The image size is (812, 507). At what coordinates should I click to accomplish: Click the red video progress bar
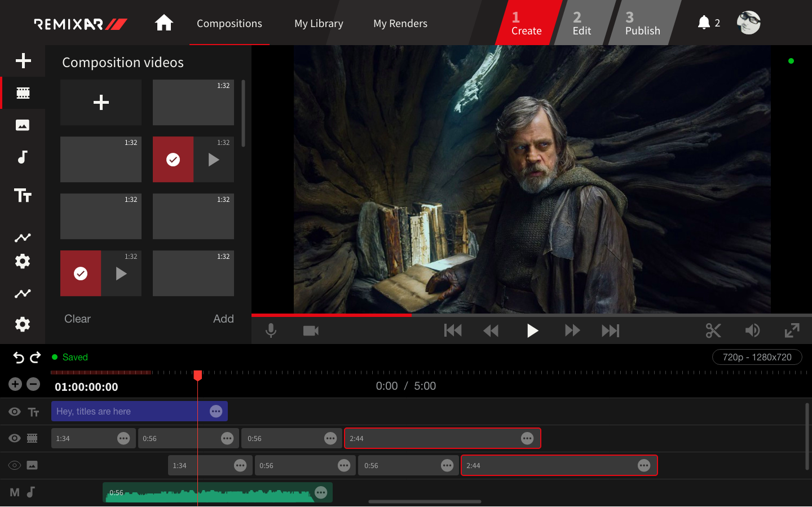click(x=332, y=315)
